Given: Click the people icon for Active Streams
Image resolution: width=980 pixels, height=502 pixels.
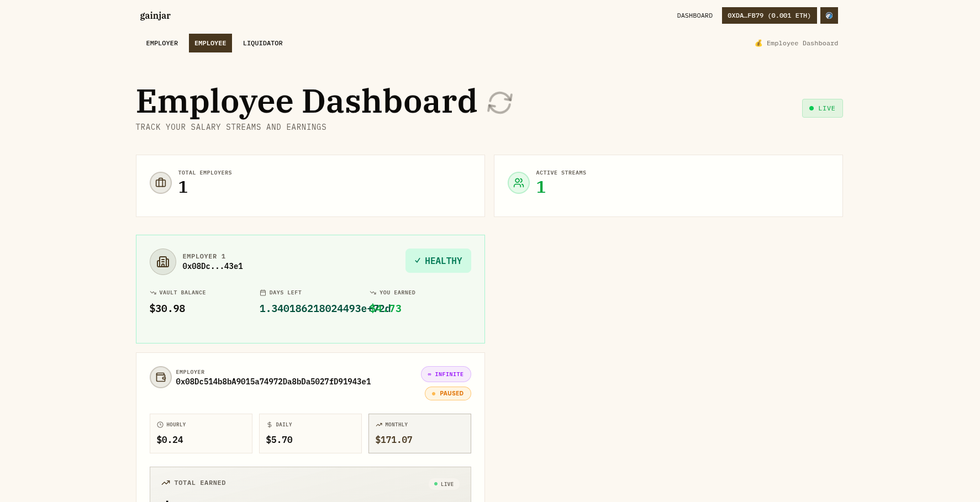Looking at the screenshot, I should coord(519,183).
